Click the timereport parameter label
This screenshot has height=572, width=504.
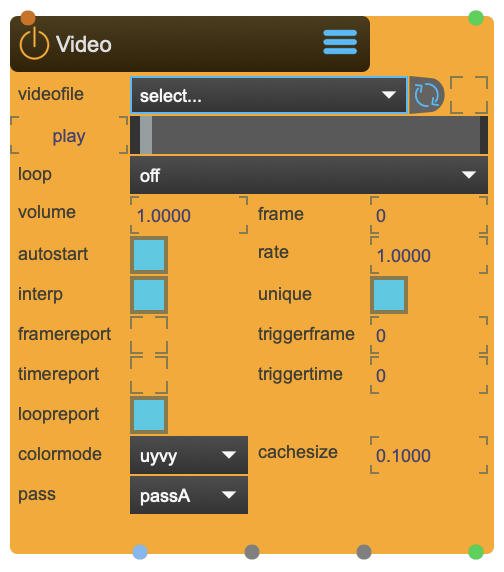[x=58, y=375]
